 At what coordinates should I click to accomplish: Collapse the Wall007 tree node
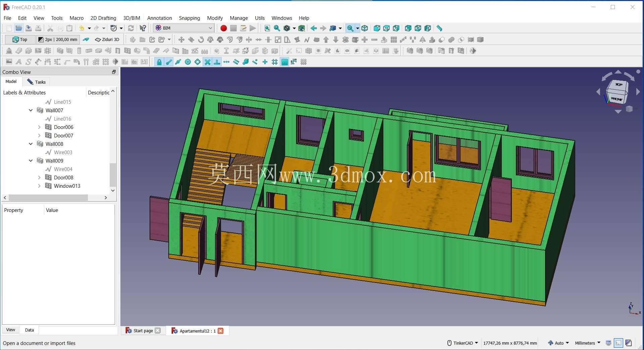tap(31, 110)
